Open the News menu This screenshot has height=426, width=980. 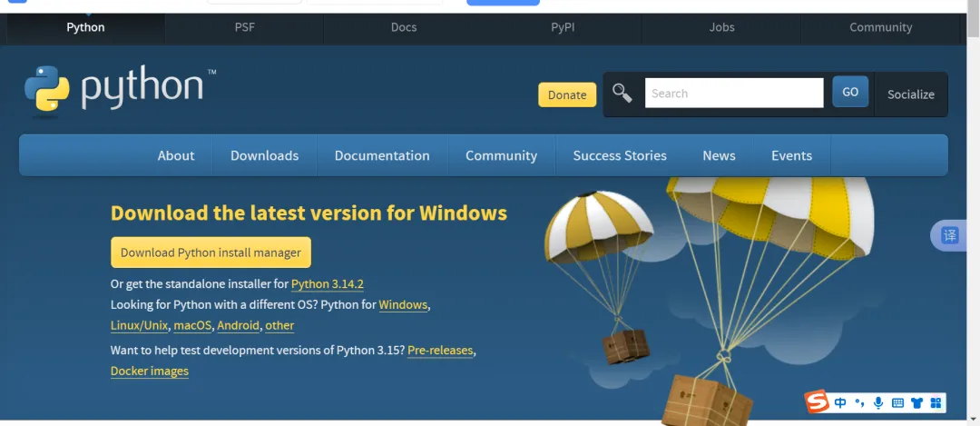(x=719, y=155)
